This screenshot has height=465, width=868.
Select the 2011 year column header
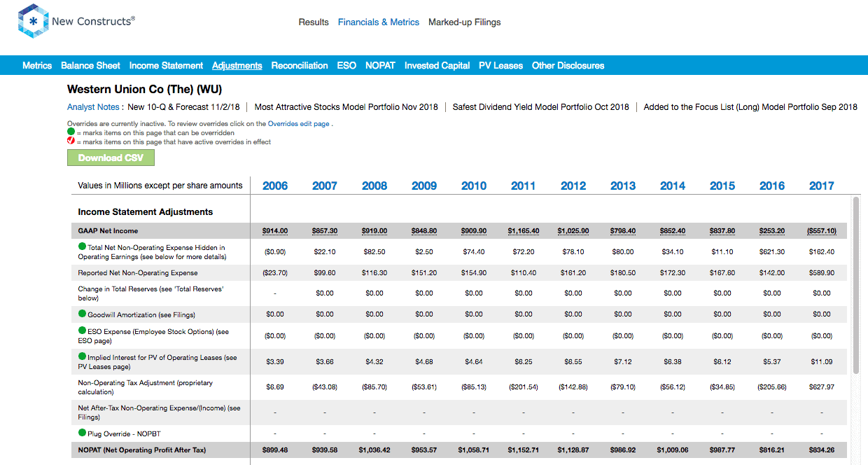click(524, 186)
